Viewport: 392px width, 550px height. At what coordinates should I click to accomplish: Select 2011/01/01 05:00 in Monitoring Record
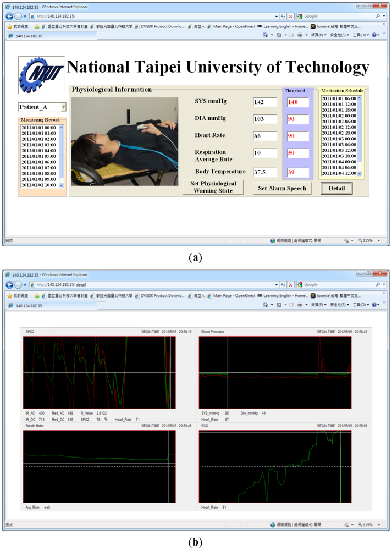(38, 156)
